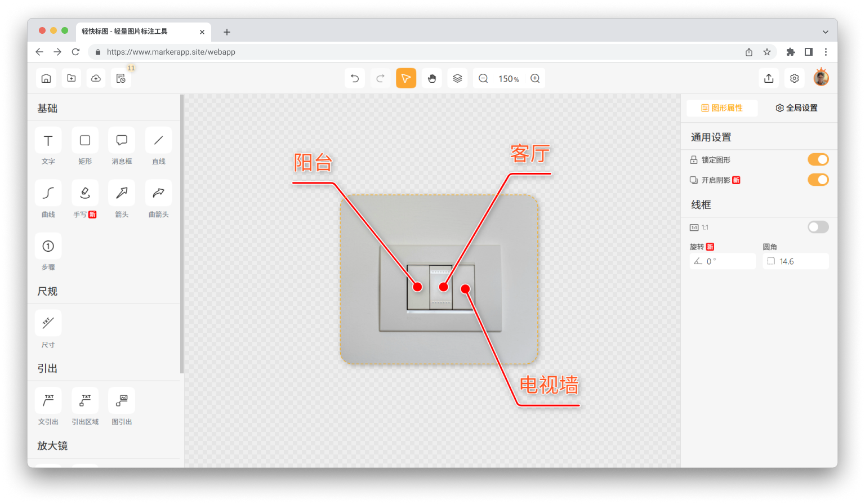Click the 客厅 label on canvas
The height and width of the screenshot is (504, 865).
click(x=530, y=153)
